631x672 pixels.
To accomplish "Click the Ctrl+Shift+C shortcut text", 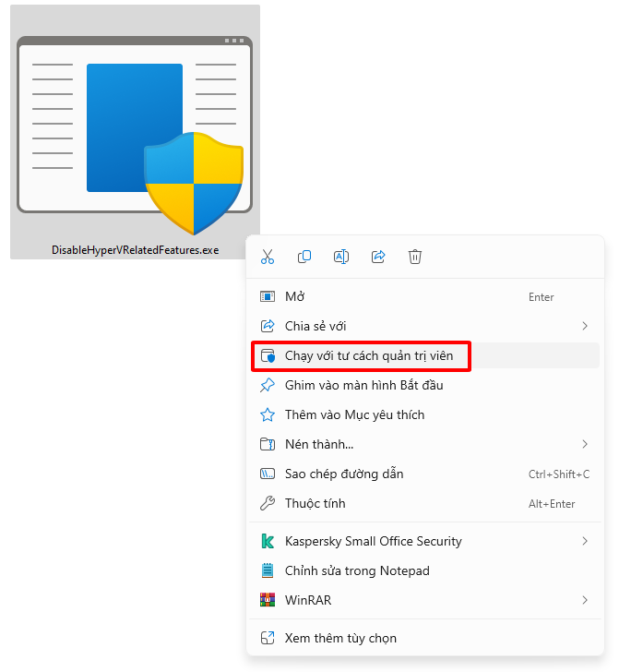I will [x=559, y=474].
